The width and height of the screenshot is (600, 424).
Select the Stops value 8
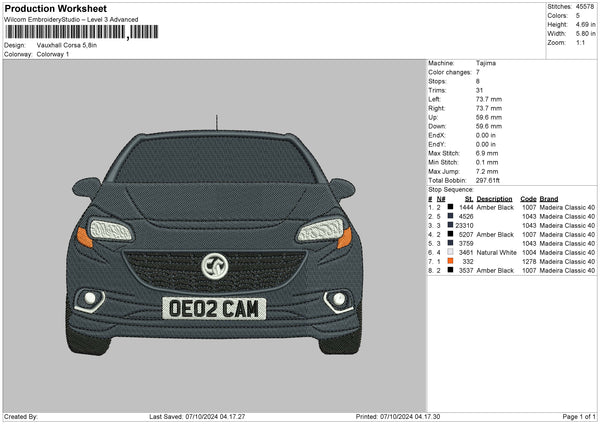point(478,81)
